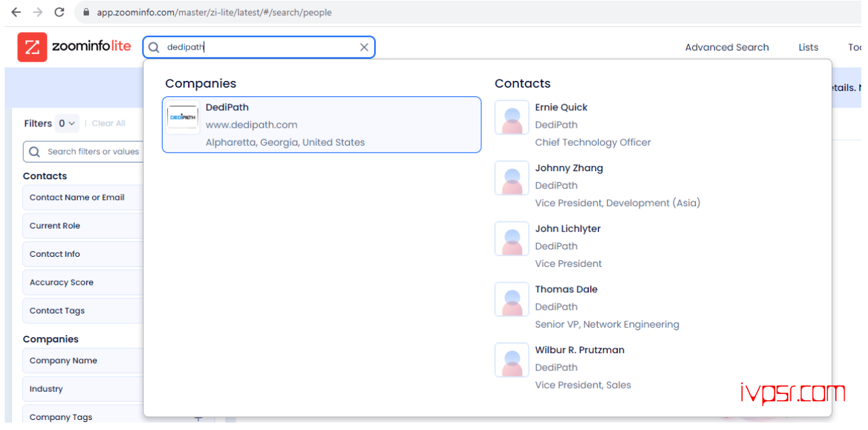Screen dimensions: 868x430
Task: Click the Chief Technology Officer title text
Action: point(593,142)
